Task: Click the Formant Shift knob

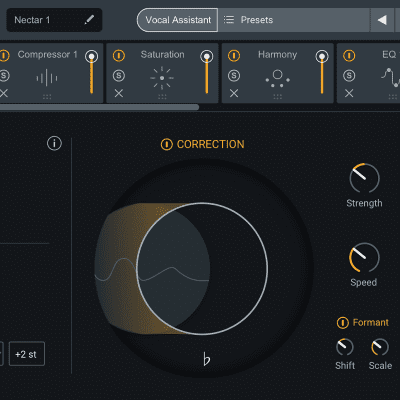Action: 345,347
